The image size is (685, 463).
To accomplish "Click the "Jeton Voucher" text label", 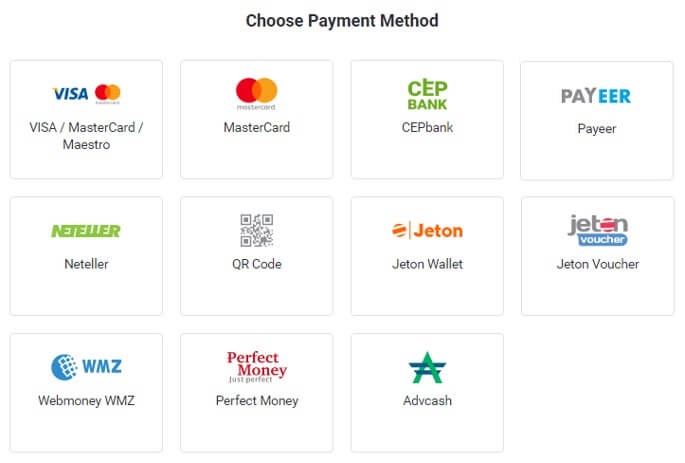I will (597, 264).
